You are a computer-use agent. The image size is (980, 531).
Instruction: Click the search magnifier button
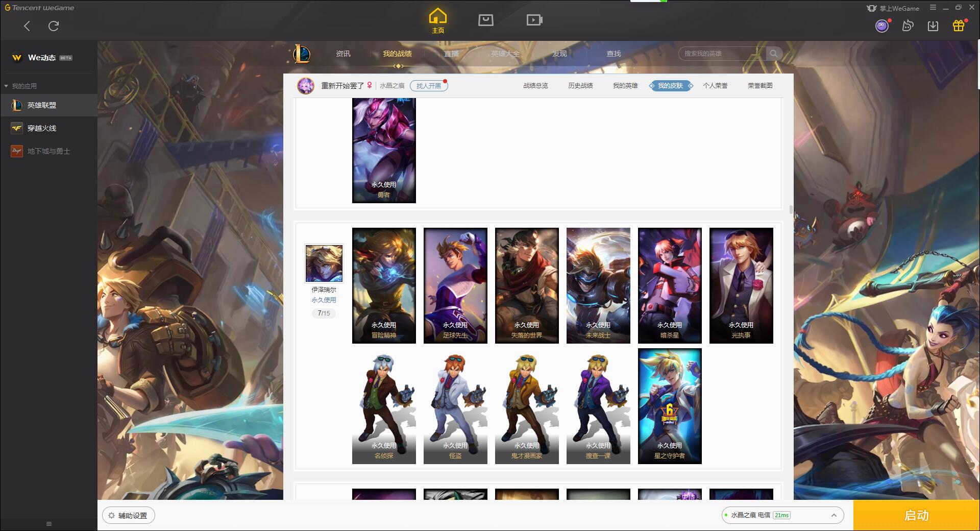coord(774,54)
